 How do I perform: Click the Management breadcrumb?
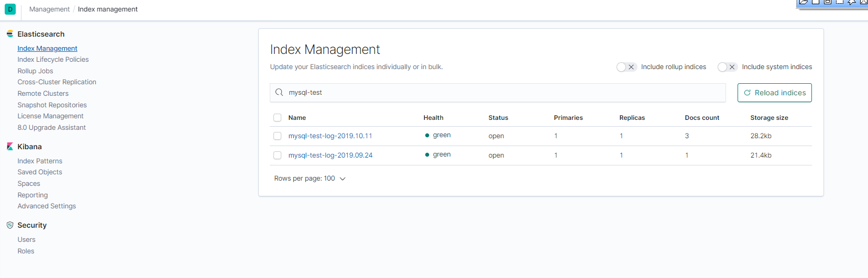(49, 9)
